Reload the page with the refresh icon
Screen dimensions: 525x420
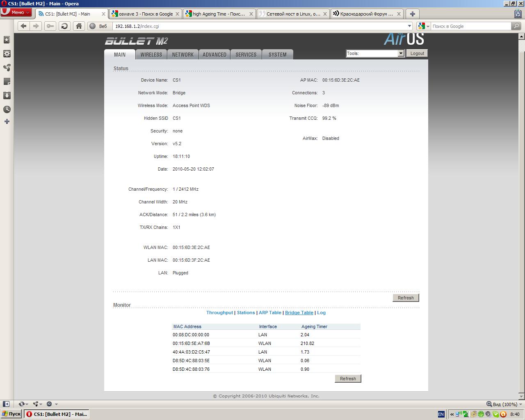coord(64,26)
